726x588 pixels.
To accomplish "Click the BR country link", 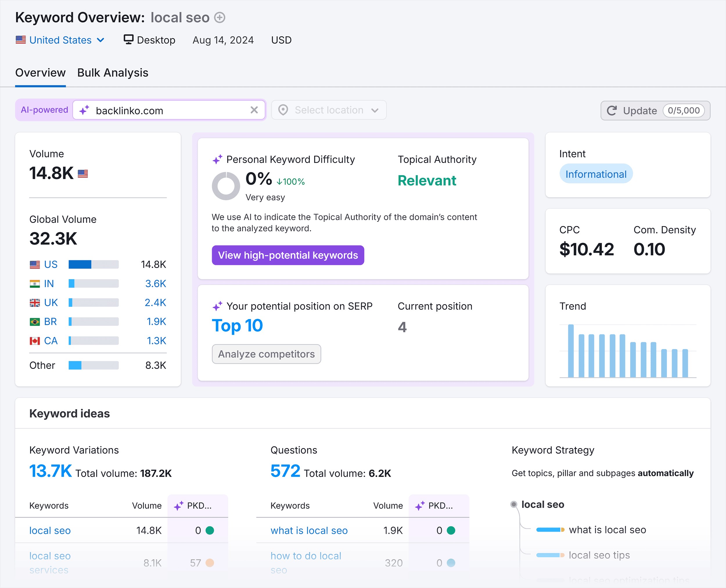I will coord(51,321).
